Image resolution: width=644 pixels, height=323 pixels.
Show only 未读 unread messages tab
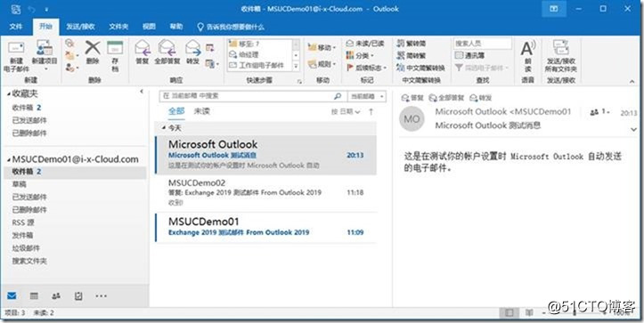pyautogui.click(x=201, y=111)
